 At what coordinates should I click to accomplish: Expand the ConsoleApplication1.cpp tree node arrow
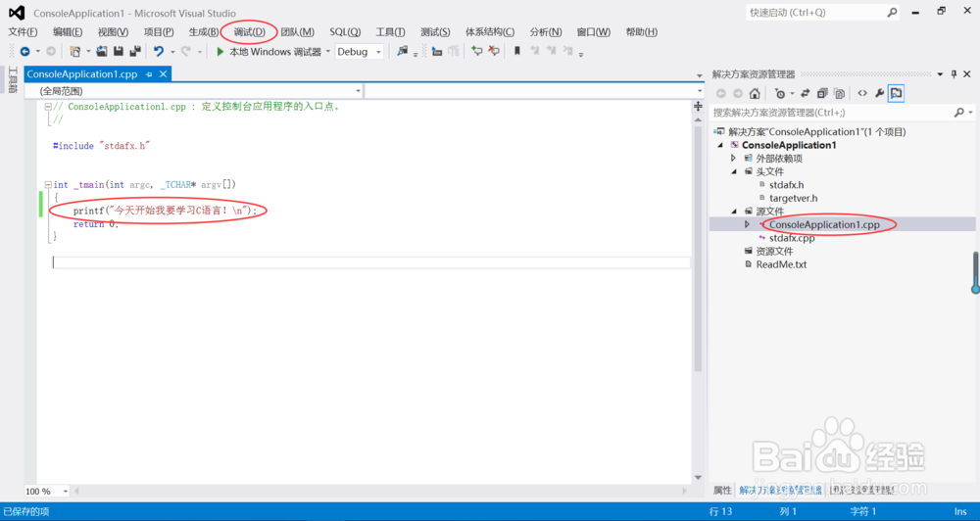[x=747, y=224]
